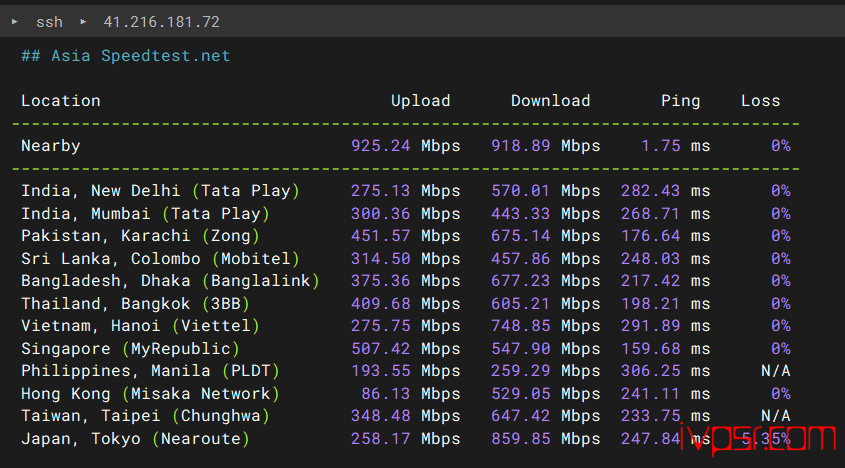This screenshot has height=468, width=845.
Task: Click the arrow between ssh and IP address
Action: click(x=84, y=21)
